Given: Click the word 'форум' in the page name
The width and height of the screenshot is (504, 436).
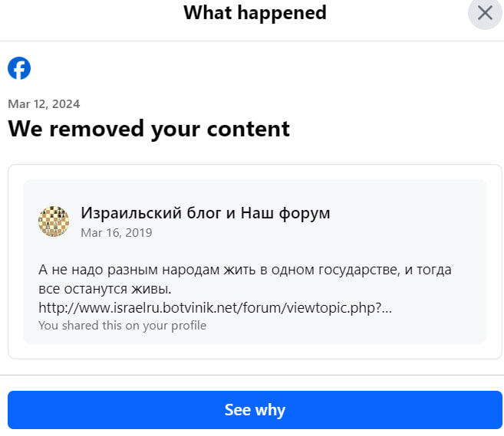Looking at the screenshot, I should point(305,214).
